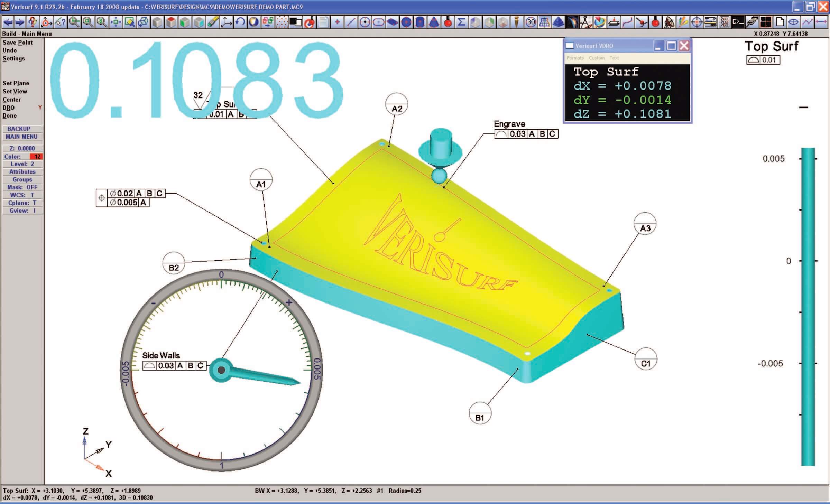Open Formats menu in Verisurf VDRO
The width and height of the screenshot is (830, 504).
(x=575, y=58)
